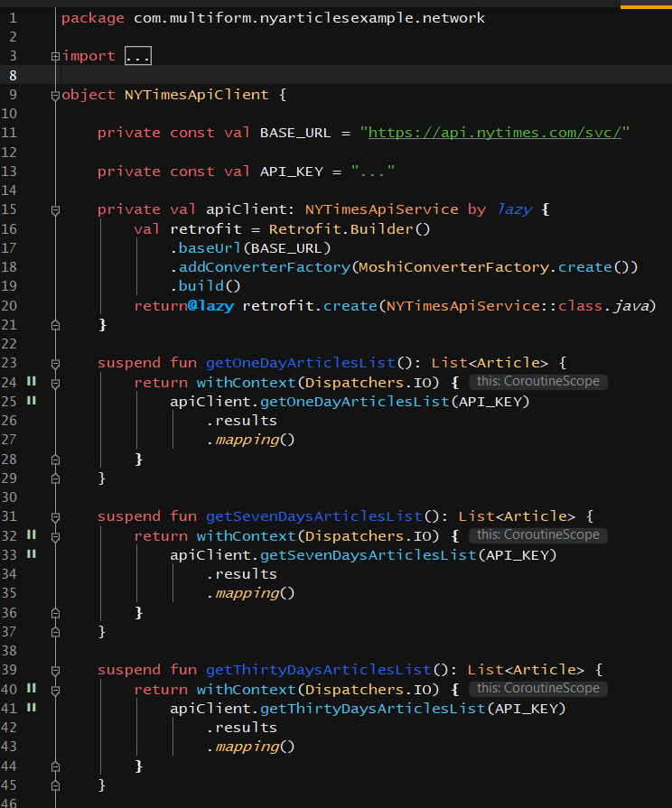
Task: Click NYTimesApiService type on line 15
Action: [x=382, y=209]
